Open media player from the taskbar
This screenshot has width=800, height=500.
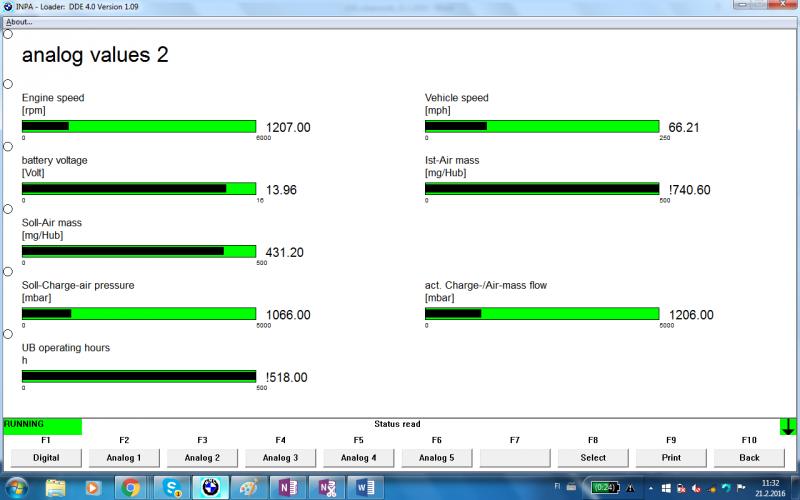[x=93, y=488]
